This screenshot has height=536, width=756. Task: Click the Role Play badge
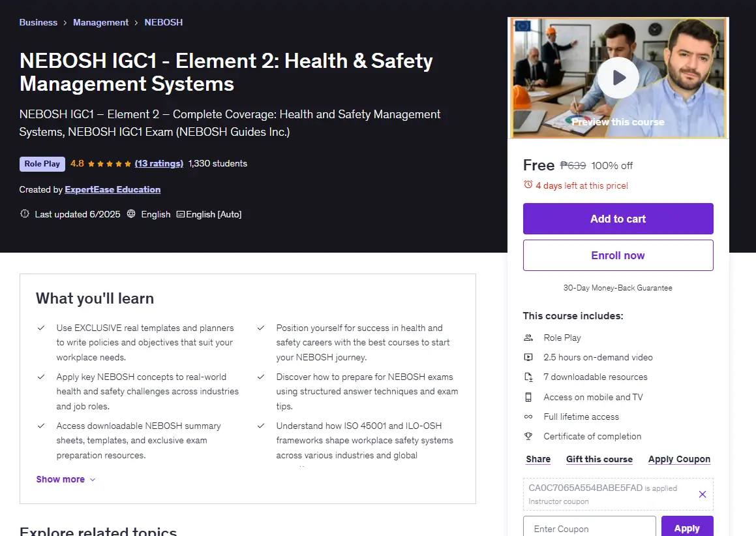click(x=42, y=164)
